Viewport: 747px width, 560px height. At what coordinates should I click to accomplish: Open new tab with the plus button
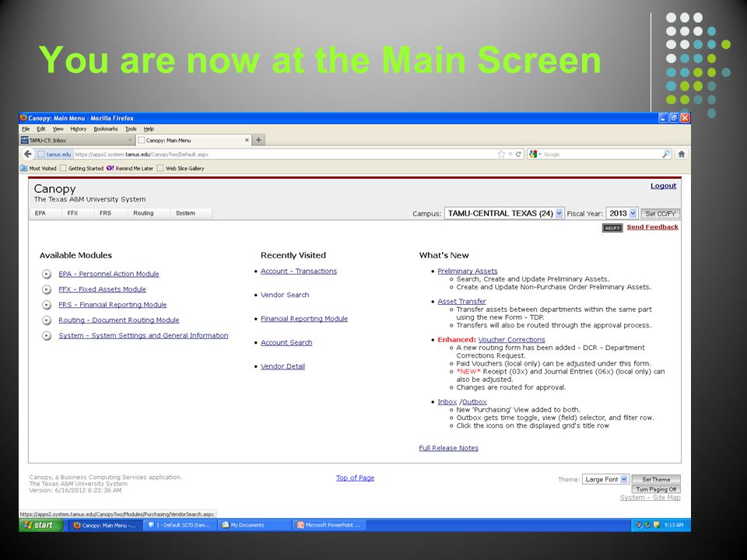pyautogui.click(x=258, y=140)
